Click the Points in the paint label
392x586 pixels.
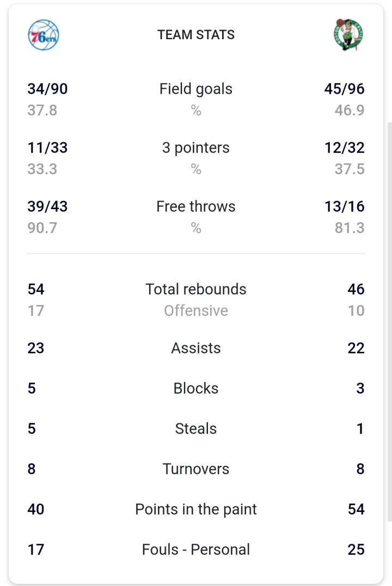[x=196, y=509]
